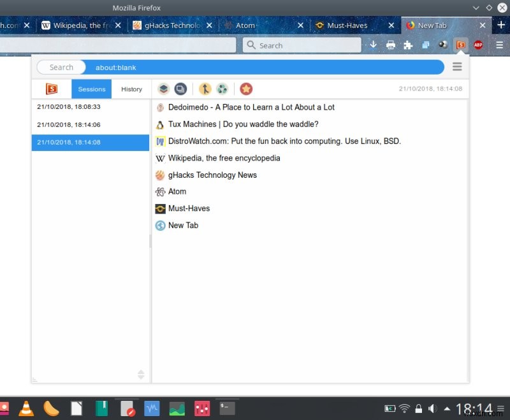The height and width of the screenshot is (420, 510).
Task: Open the Session Sync extension popup
Action: 460,45
